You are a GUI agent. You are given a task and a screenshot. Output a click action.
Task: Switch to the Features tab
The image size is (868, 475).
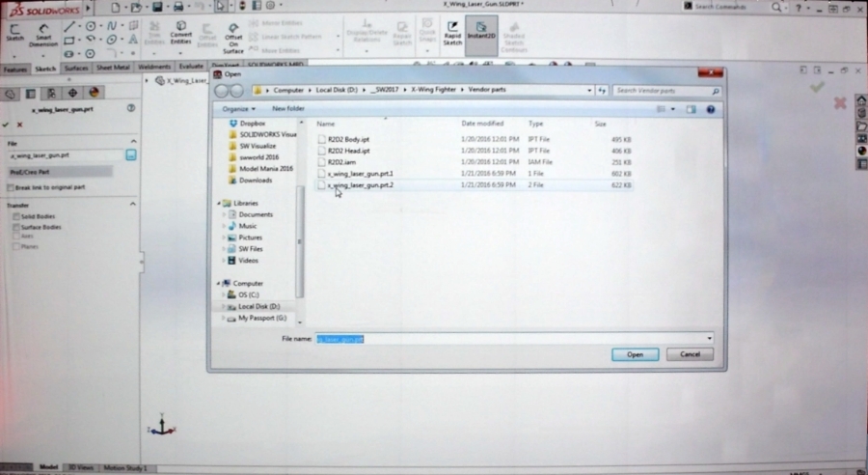(14, 70)
